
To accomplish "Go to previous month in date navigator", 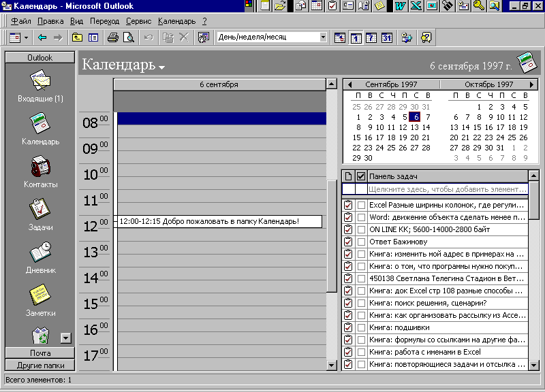I will coord(349,84).
